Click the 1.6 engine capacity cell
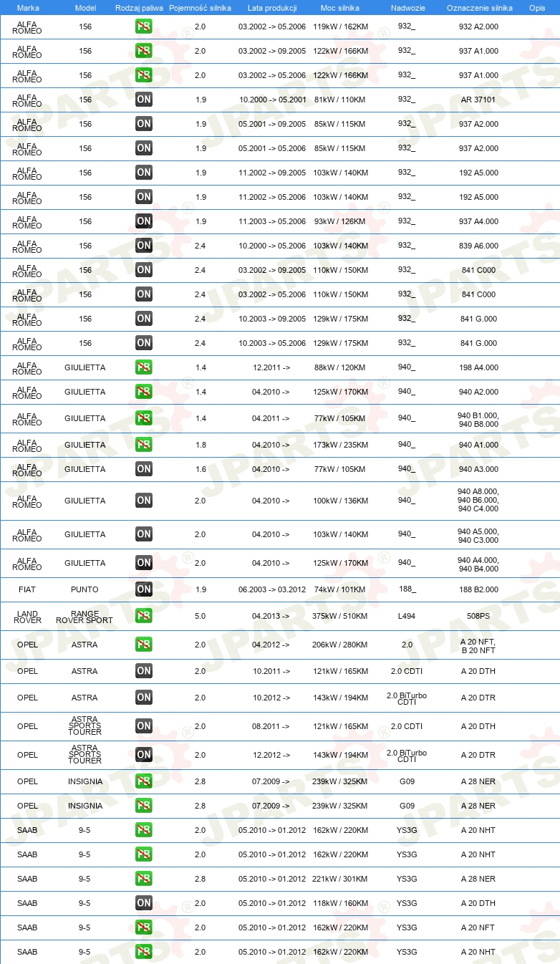Image resolution: width=560 pixels, height=964 pixels. click(x=201, y=469)
